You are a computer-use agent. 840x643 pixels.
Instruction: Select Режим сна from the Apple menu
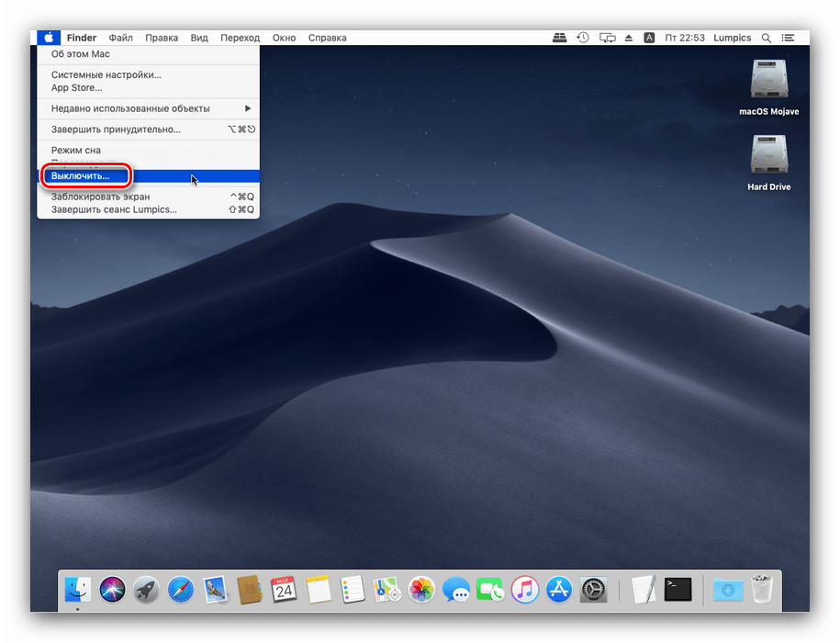(76, 150)
